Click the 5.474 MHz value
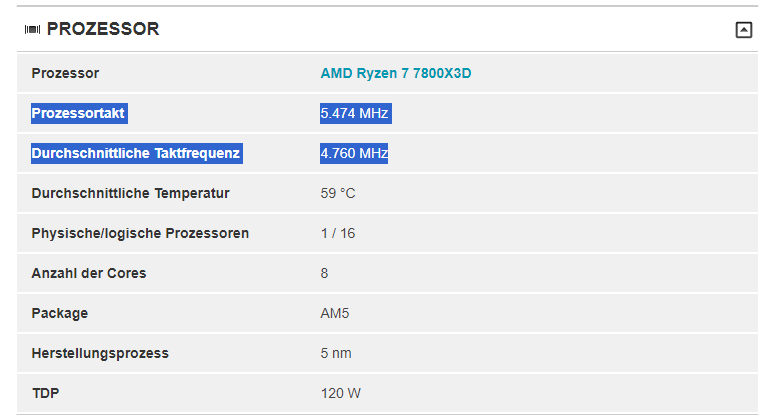The image size is (766, 416). 355,113
